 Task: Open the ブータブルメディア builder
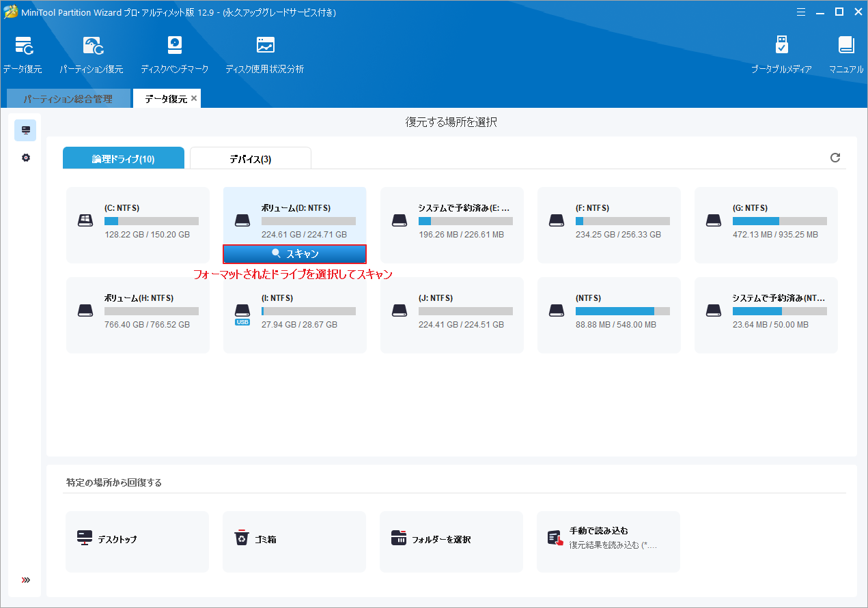[782, 46]
